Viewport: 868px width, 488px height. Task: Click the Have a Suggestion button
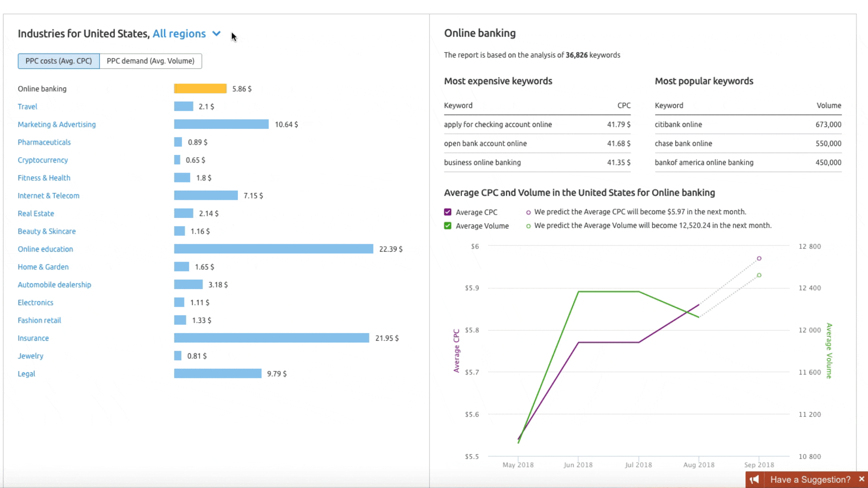point(810,479)
